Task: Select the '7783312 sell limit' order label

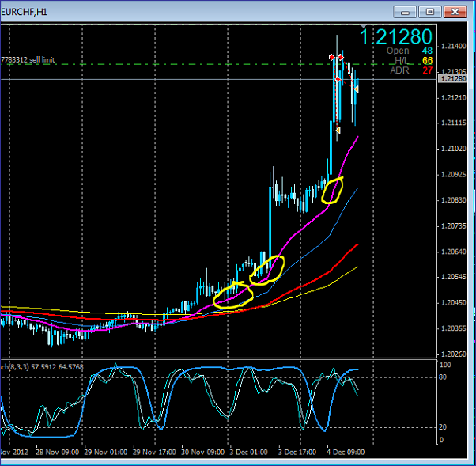Action: coord(28,59)
